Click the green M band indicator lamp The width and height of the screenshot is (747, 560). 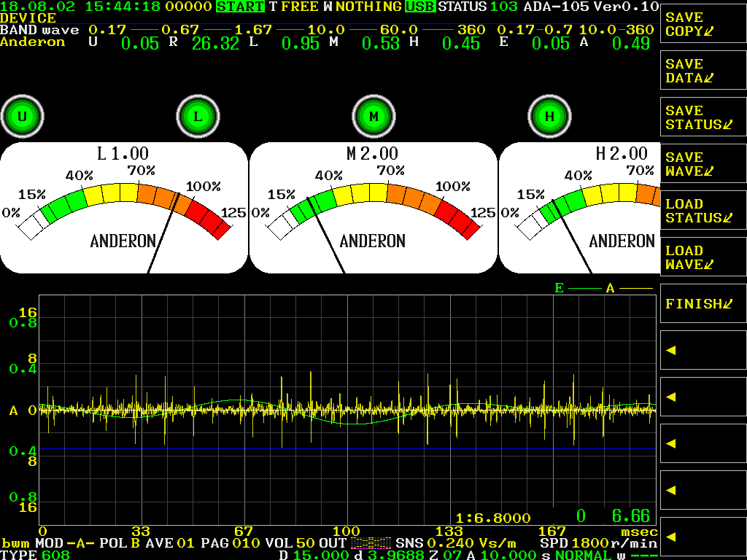373,116
